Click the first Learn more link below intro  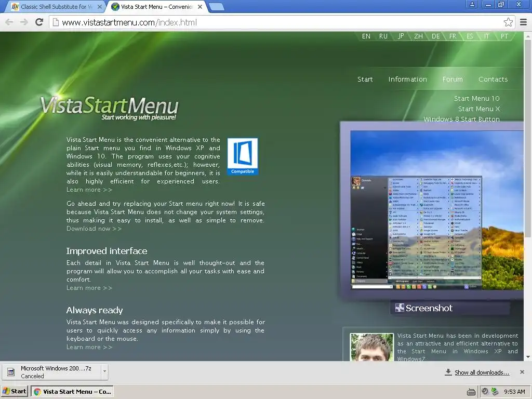89,190
